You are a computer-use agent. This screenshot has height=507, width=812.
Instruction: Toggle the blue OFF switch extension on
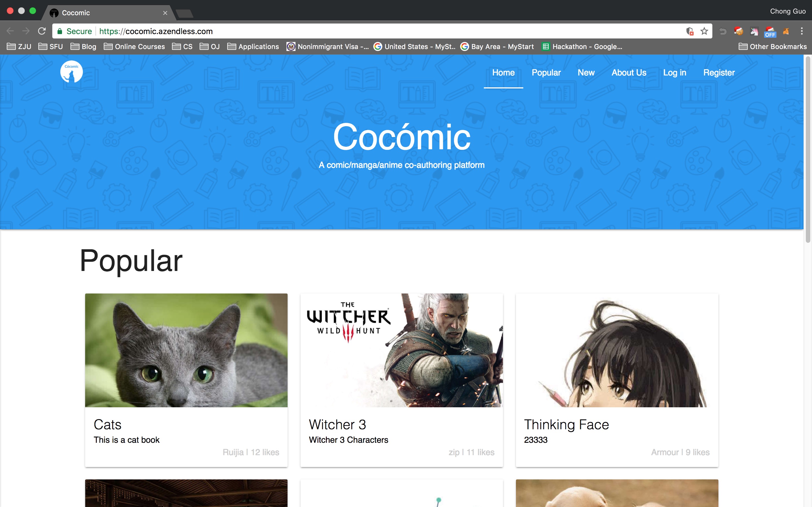pos(770,33)
